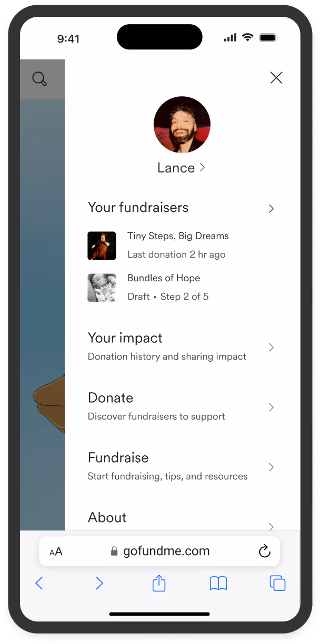The image size is (320, 644).
Task: Expand the Fundraise row chevron
Action: tap(272, 467)
